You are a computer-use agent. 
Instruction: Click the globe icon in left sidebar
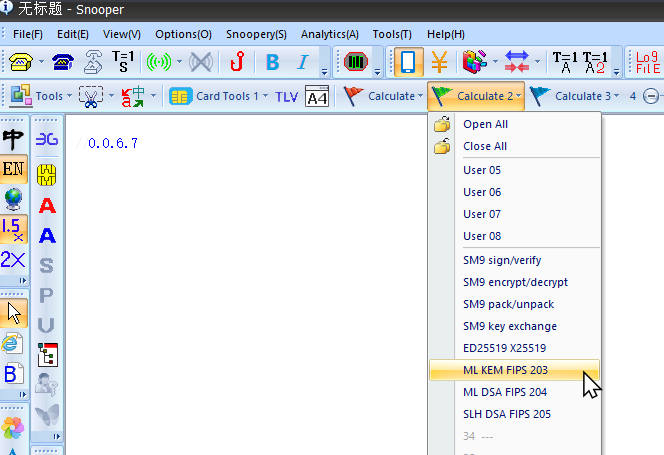13,198
